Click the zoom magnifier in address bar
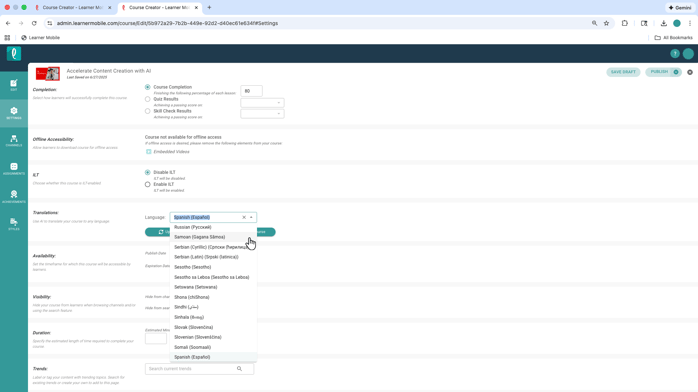 [x=594, y=23]
